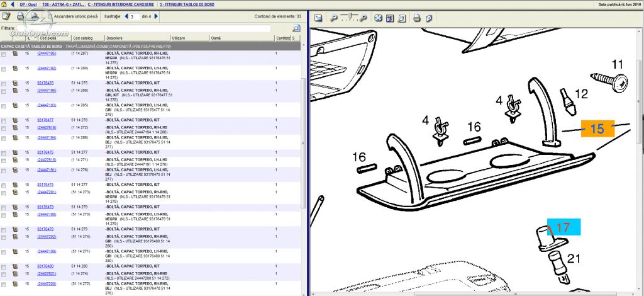Zoom out of the illustration
Image resolution: width=644 pixels, height=296 pixels.
(334, 18)
